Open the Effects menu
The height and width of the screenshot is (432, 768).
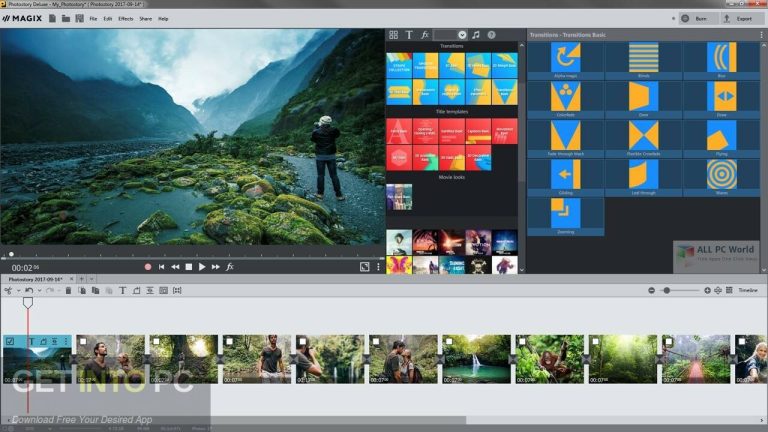point(126,19)
